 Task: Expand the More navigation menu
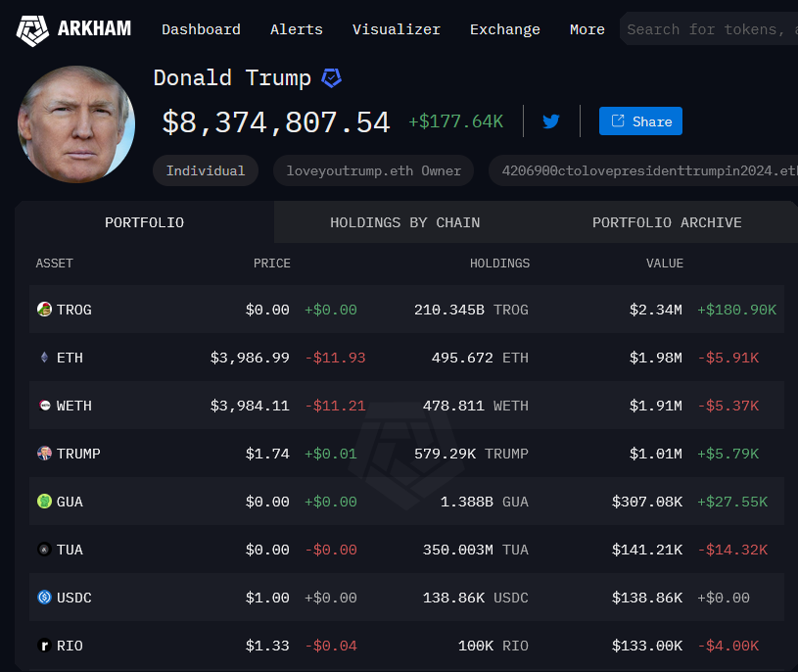(587, 29)
